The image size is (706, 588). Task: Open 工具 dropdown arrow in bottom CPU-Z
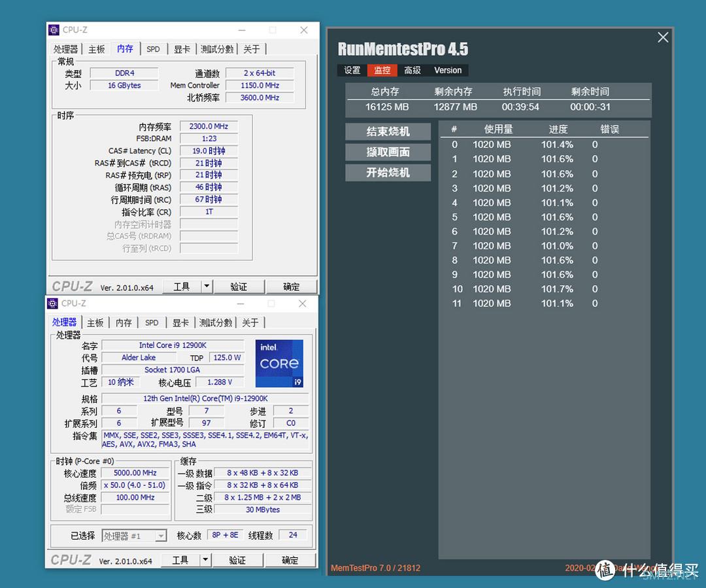(205, 560)
